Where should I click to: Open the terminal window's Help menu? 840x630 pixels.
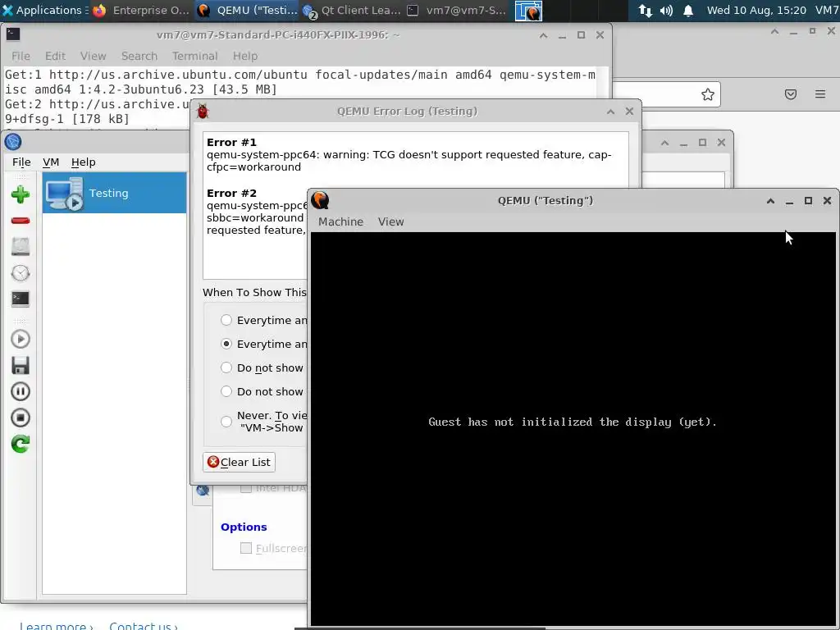pos(244,57)
